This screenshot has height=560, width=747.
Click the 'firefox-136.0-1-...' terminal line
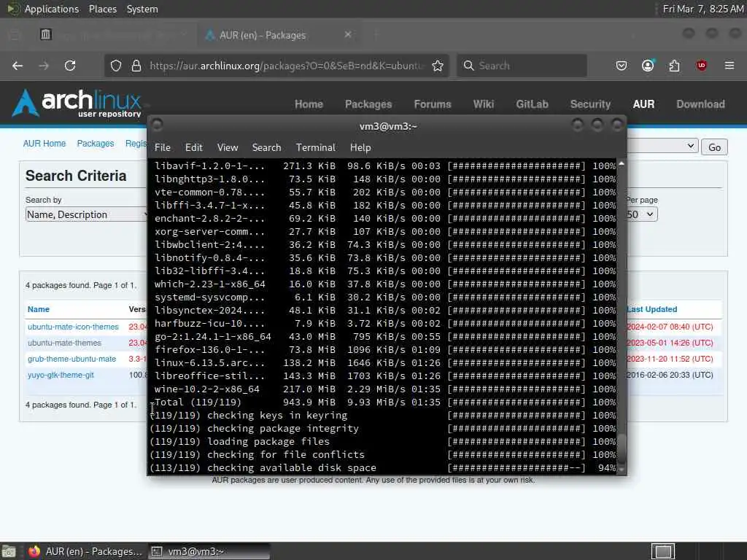385,350
